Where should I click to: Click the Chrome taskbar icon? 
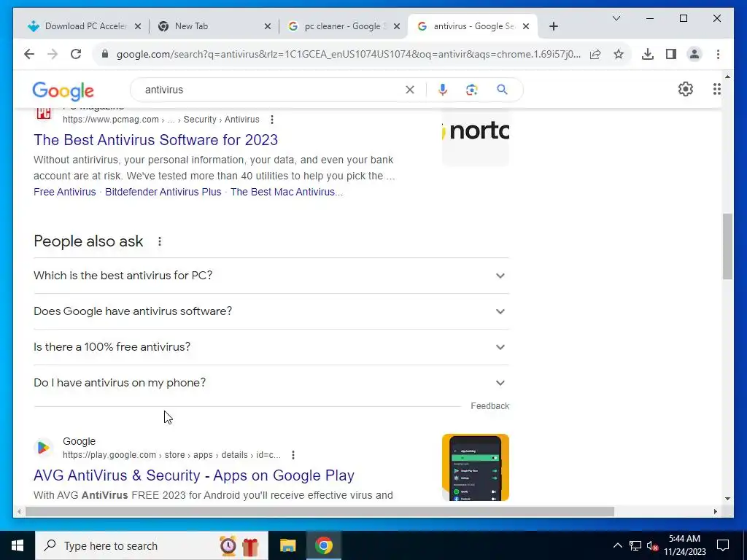tap(323, 545)
